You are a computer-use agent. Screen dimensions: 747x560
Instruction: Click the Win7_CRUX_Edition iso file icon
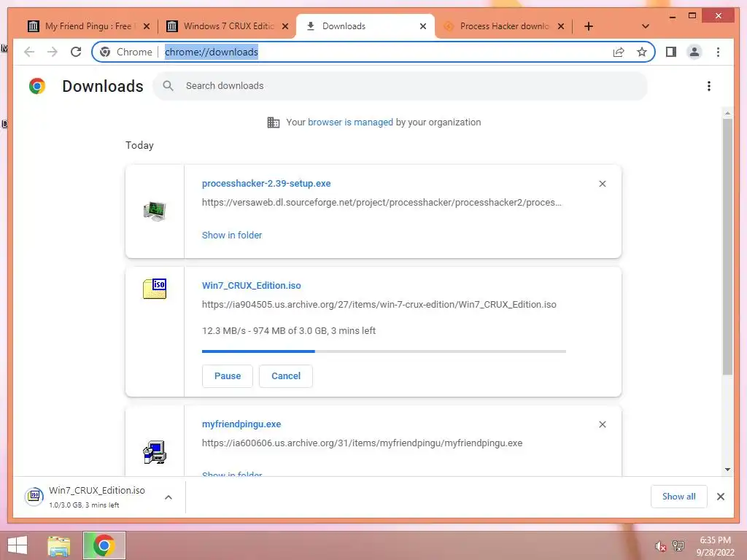click(x=155, y=289)
